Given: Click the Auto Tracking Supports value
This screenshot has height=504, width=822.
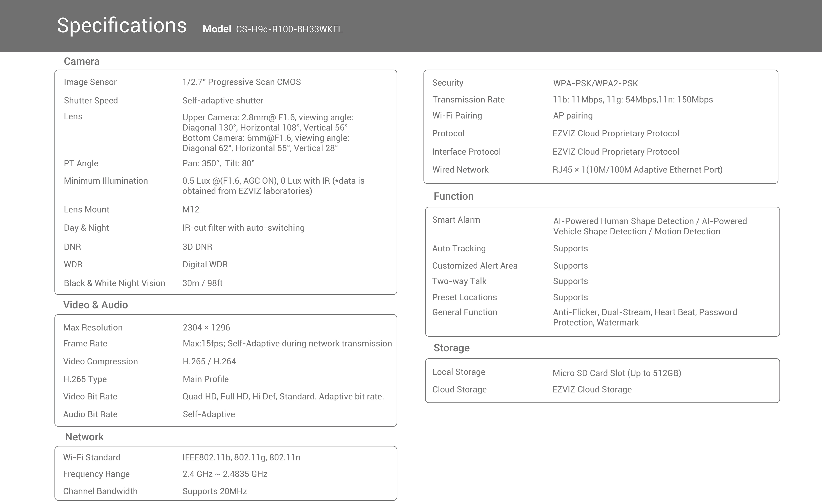Looking at the screenshot, I should [570, 248].
